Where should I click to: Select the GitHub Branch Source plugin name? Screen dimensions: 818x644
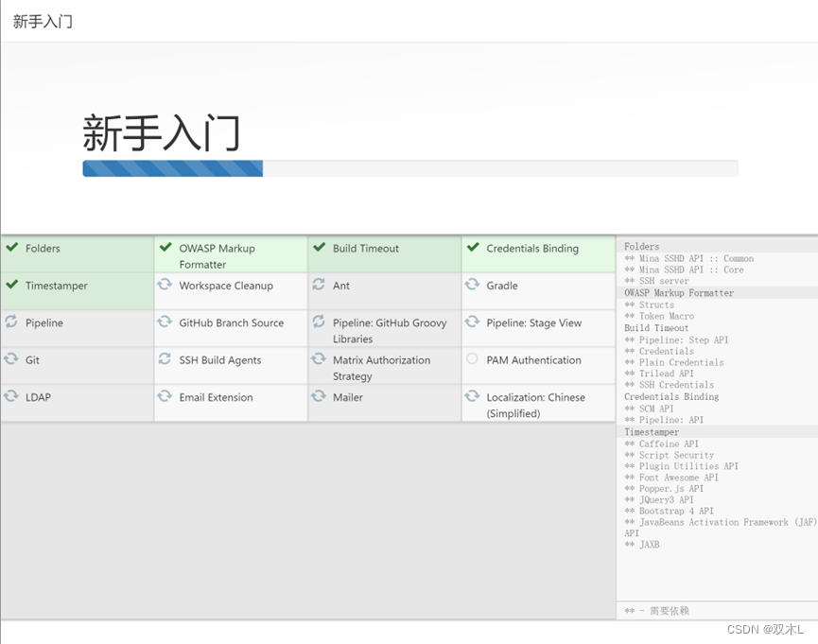click(x=231, y=323)
